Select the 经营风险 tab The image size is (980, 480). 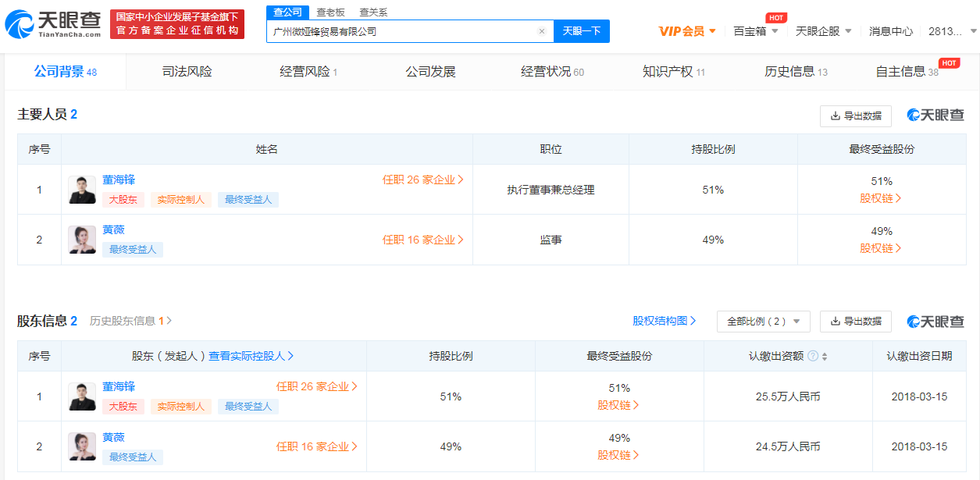point(308,72)
